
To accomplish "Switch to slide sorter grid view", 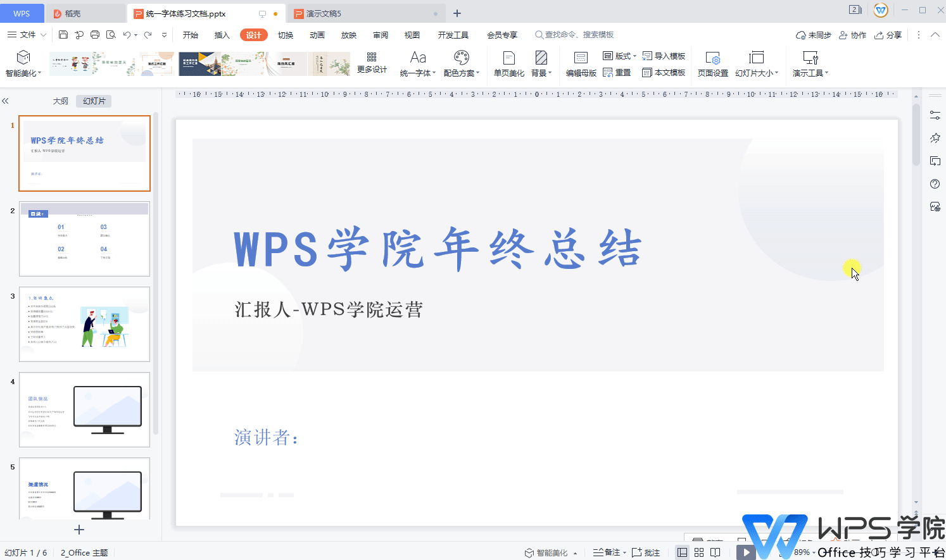I will (699, 552).
